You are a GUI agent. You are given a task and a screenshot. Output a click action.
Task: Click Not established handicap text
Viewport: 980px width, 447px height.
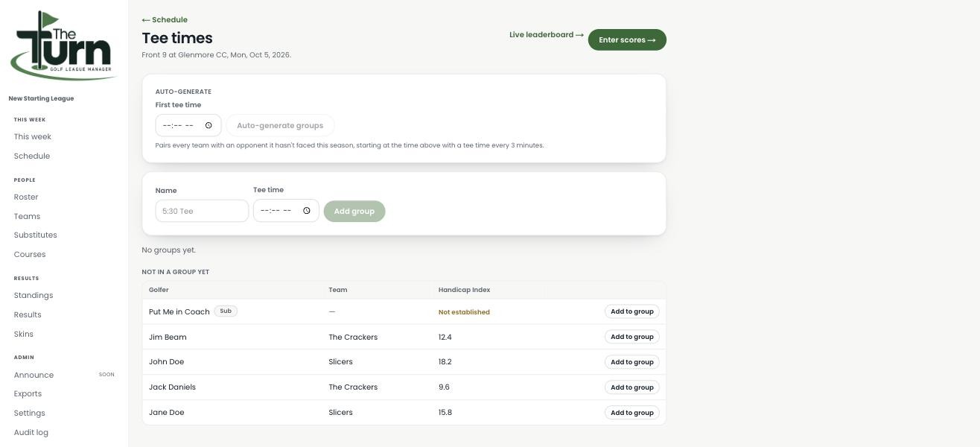464,312
